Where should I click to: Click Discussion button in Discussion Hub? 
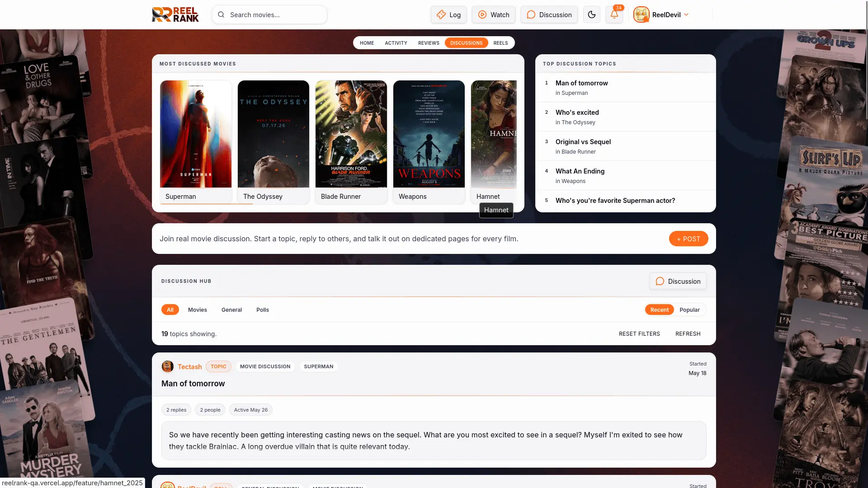pyautogui.click(x=678, y=281)
